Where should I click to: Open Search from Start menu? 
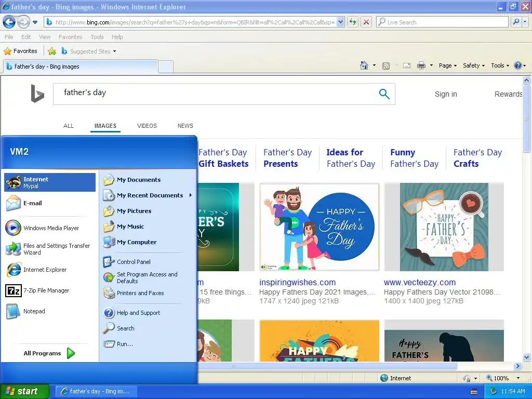click(x=148, y=328)
